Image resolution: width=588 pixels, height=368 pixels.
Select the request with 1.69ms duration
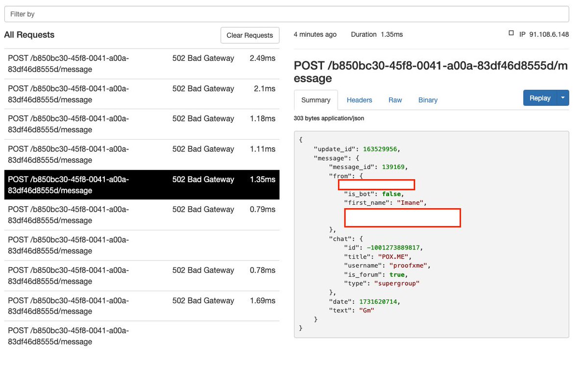point(142,306)
